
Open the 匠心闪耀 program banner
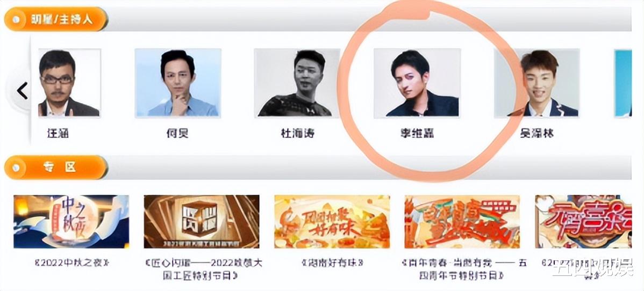click(202, 222)
